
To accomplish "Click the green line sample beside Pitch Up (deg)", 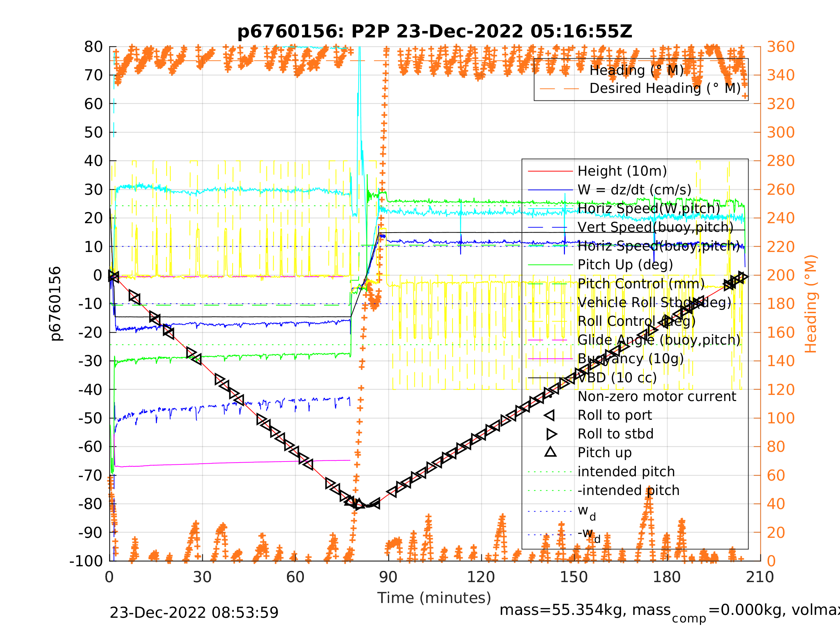I will (550, 265).
